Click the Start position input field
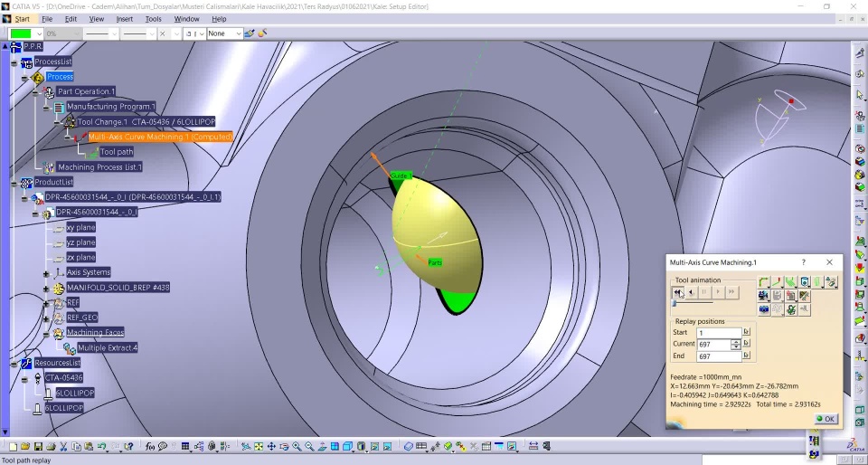This screenshot has width=868, height=465. (719, 333)
